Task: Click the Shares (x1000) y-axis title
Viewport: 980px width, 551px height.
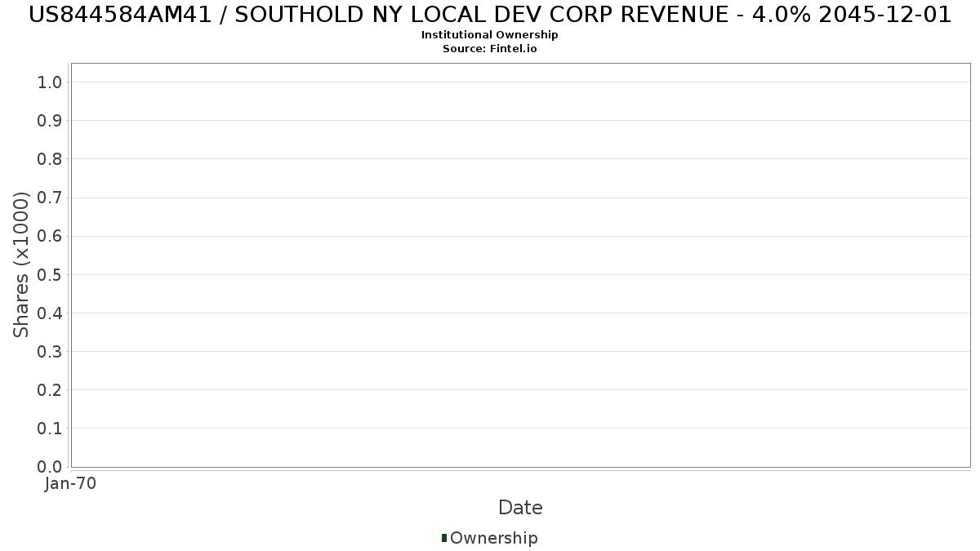Action: click(x=21, y=264)
